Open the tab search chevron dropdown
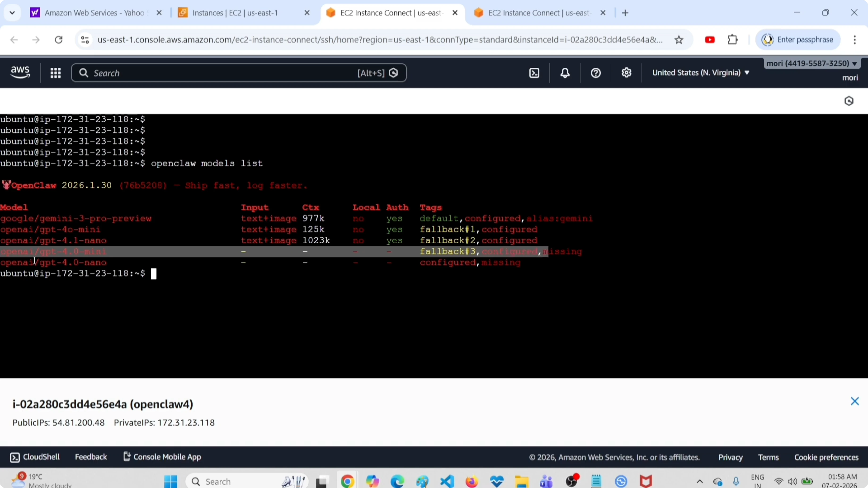Screen dimensions: 868x488 click(12, 13)
